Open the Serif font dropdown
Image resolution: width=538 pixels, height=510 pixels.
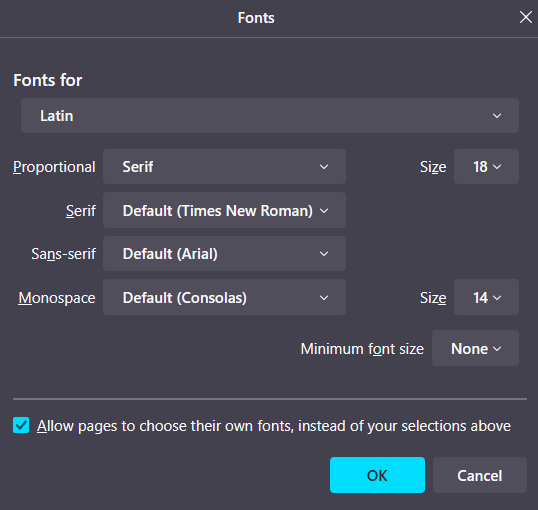pos(224,210)
